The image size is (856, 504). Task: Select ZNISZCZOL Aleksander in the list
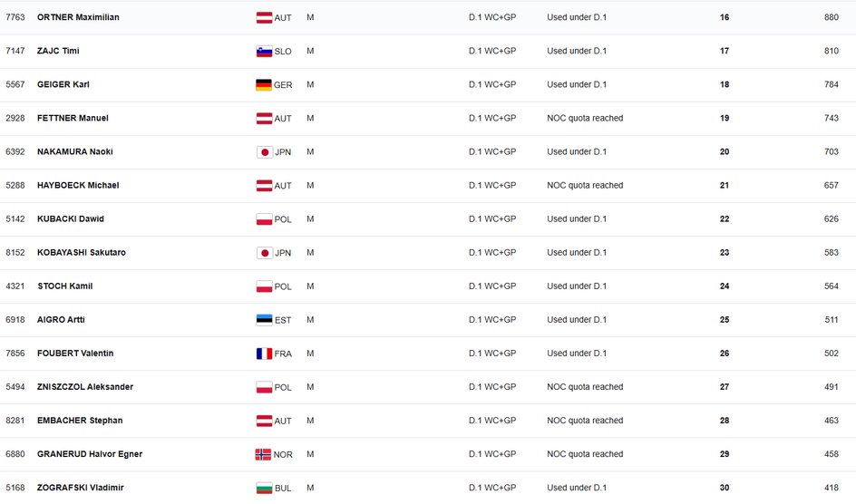click(x=85, y=387)
